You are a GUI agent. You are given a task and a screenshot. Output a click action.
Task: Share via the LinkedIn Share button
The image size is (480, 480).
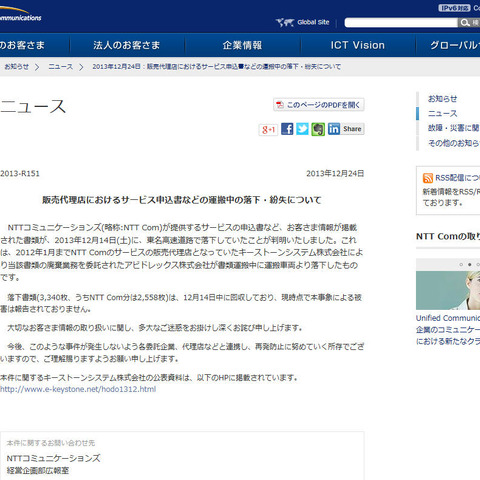click(346, 129)
